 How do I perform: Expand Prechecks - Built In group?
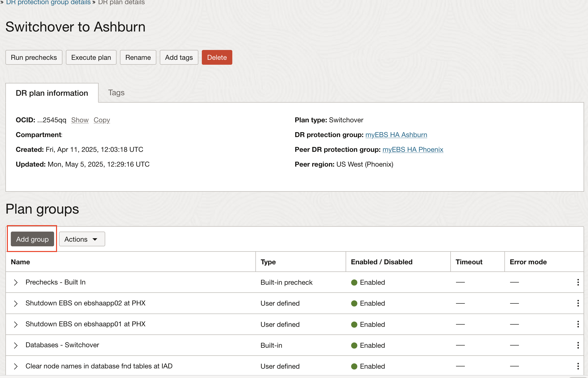pos(16,282)
